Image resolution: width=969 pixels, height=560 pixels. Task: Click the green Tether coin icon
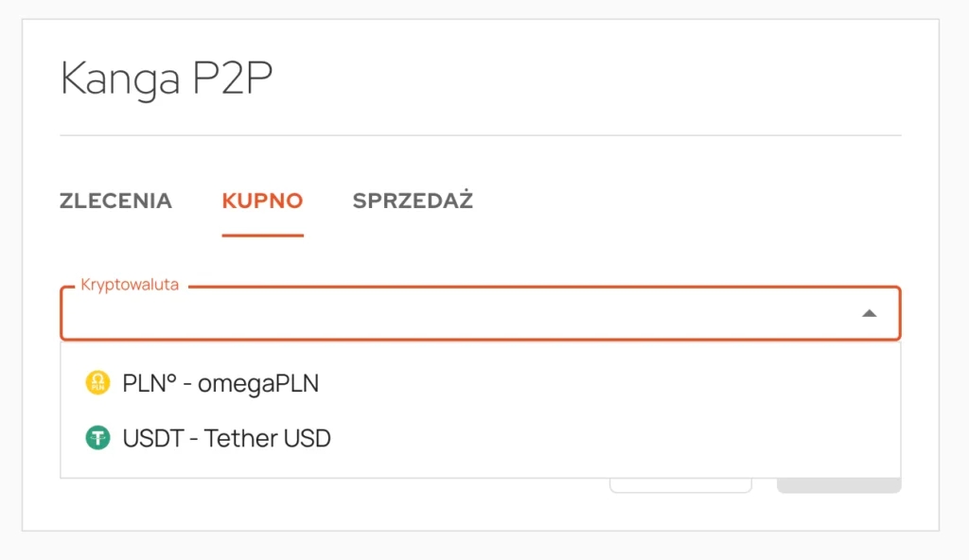coord(97,438)
